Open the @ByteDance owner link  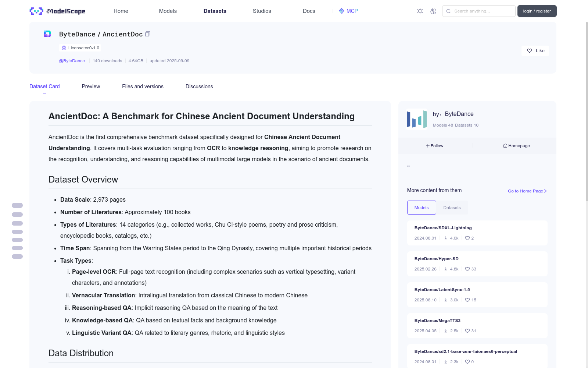click(72, 61)
